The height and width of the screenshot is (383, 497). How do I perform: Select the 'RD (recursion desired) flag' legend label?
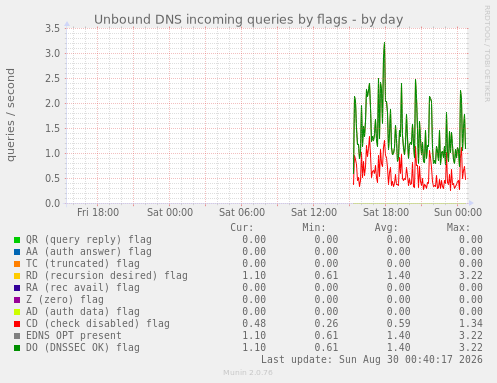[107, 276]
